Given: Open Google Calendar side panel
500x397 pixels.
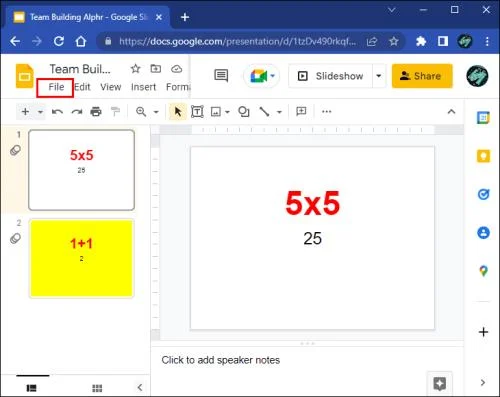Looking at the screenshot, I should point(483,118).
